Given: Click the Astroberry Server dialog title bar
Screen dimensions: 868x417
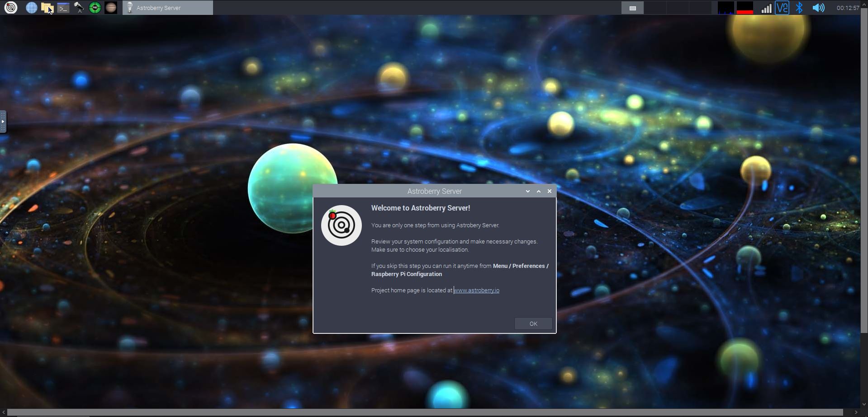Looking at the screenshot, I should pos(434,191).
